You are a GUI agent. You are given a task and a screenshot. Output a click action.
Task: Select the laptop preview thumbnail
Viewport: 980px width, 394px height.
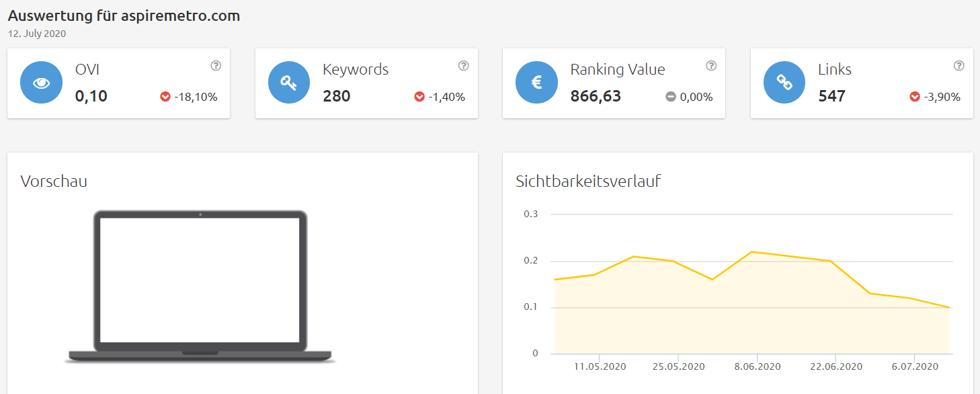click(200, 287)
